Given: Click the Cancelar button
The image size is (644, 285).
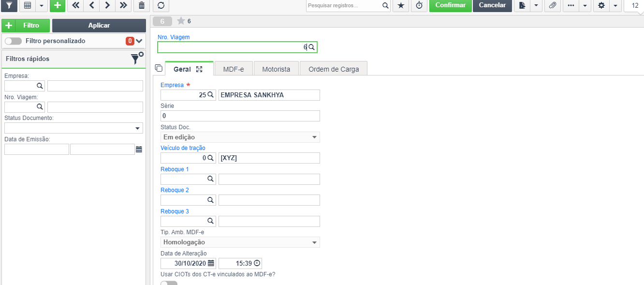Looking at the screenshot, I should (492, 5).
